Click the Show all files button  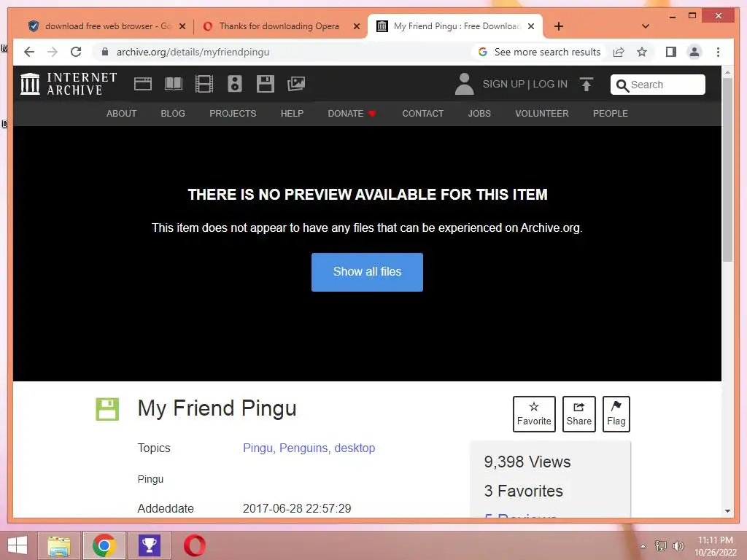tap(367, 272)
